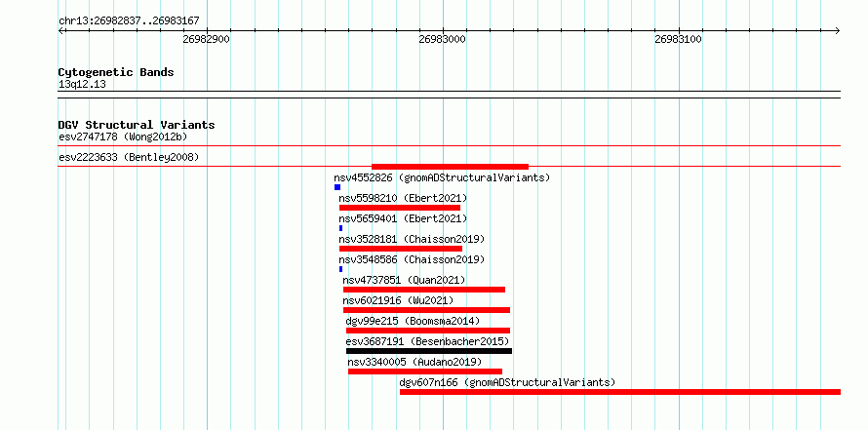Click the DGV Structural Variants track heading
Screen dimensions: 868x430
(x=137, y=125)
